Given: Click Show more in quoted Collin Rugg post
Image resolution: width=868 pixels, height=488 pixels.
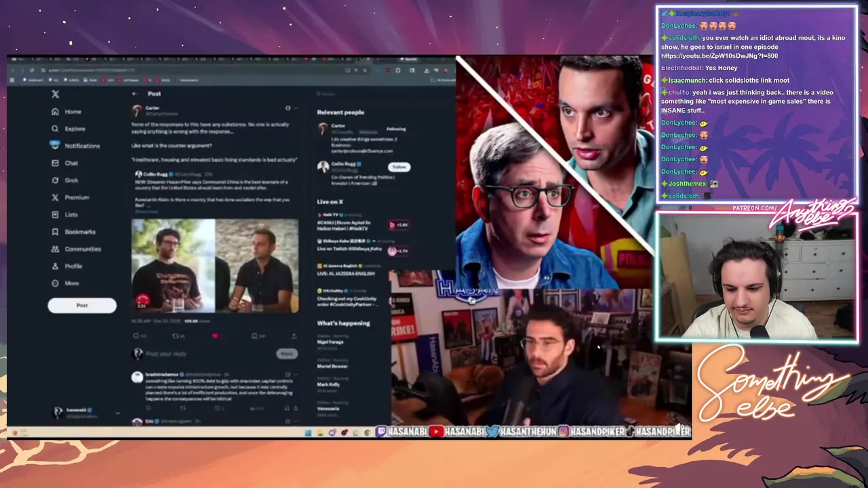Looking at the screenshot, I should point(146,211).
